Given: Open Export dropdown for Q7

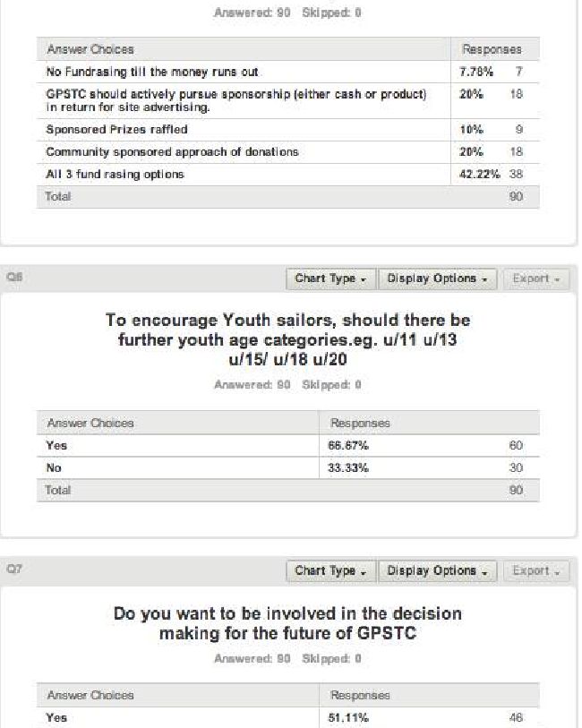Looking at the screenshot, I should click(536, 571).
